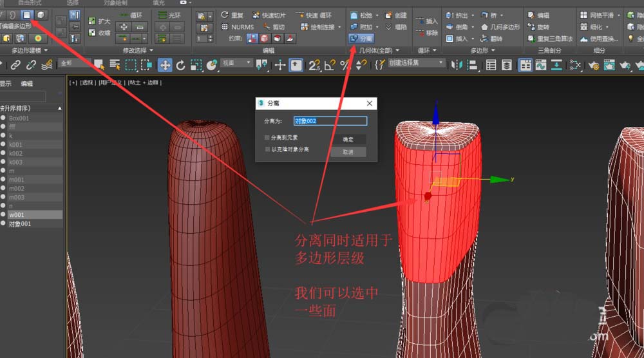Open the reference coordinate system (视图) dropdown
644x358 pixels.
pyautogui.click(x=236, y=63)
